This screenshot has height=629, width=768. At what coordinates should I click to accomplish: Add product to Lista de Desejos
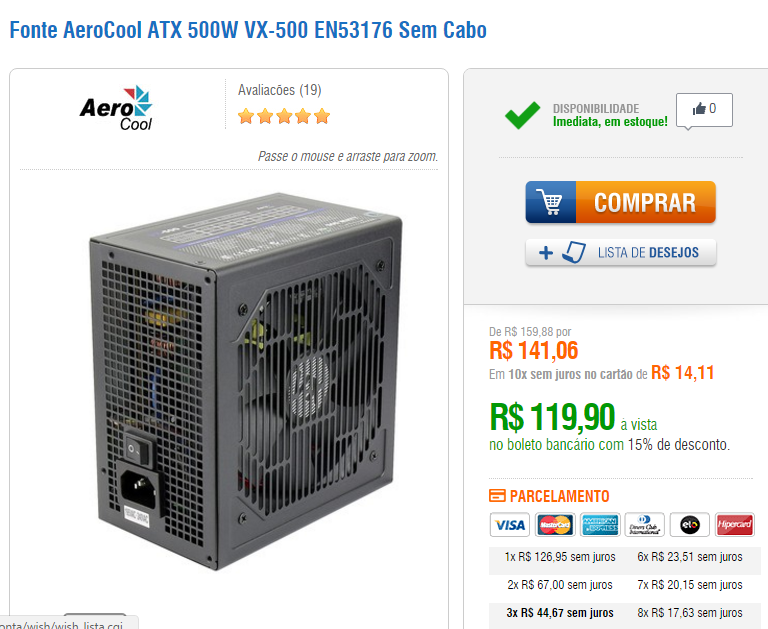tap(621, 252)
